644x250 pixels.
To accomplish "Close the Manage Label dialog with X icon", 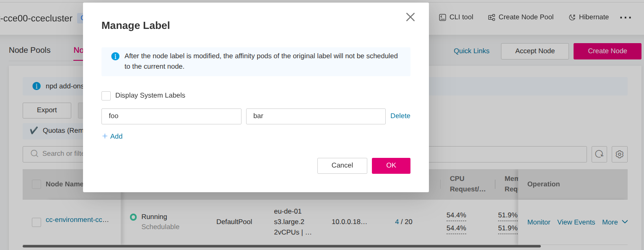I will (410, 17).
